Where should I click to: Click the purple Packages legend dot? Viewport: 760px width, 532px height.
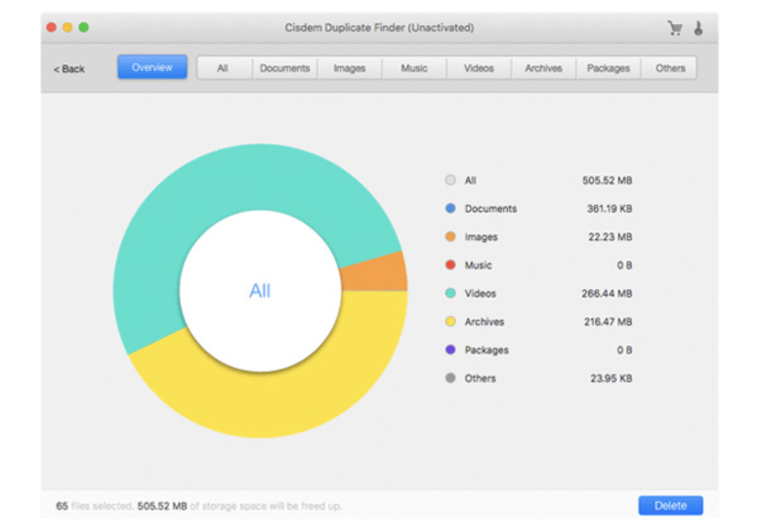tap(451, 350)
